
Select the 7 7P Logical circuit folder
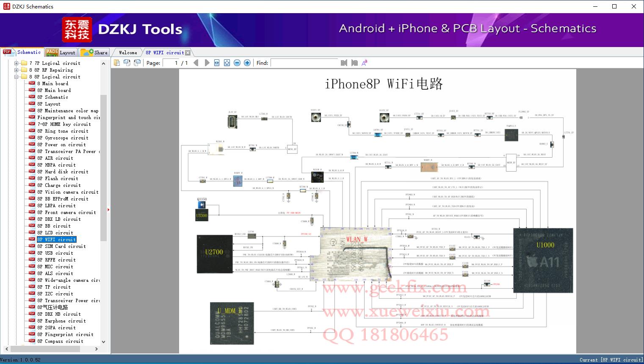tap(55, 63)
